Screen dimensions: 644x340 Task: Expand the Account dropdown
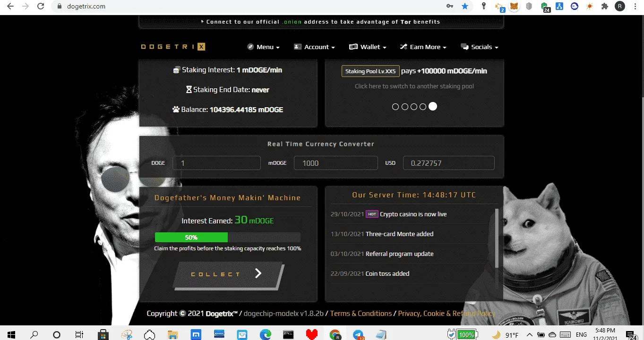tap(314, 47)
